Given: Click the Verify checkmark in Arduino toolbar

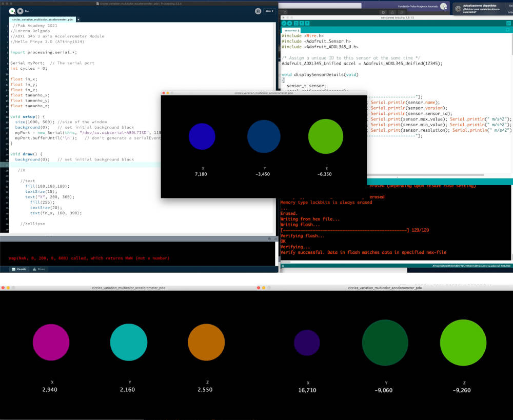Looking at the screenshot, I should tap(284, 23).
